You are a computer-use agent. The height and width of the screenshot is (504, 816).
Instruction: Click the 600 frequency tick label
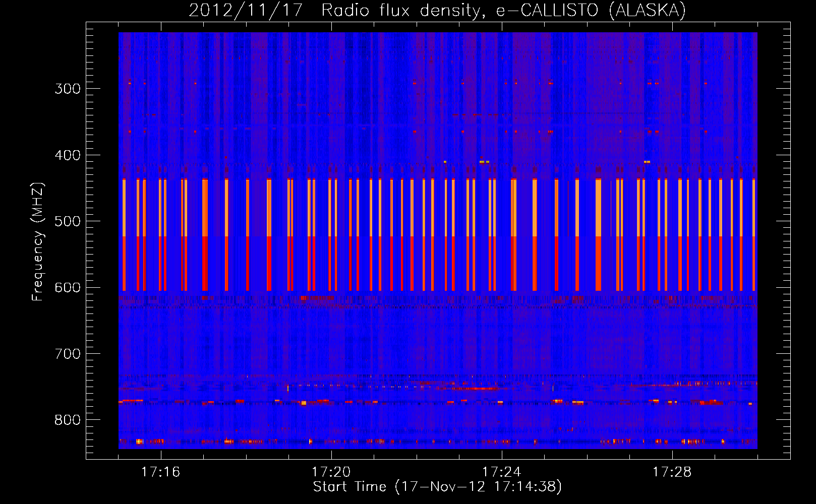[x=68, y=288]
